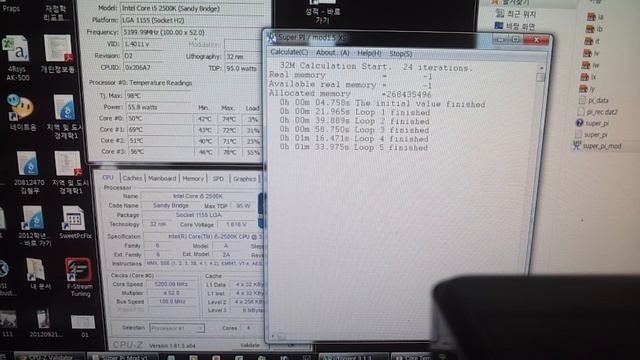The height and width of the screenshot is (360, 640).
Task: Click the 'Loop 5 finished' line in Super PI
Action: [354, 147]
